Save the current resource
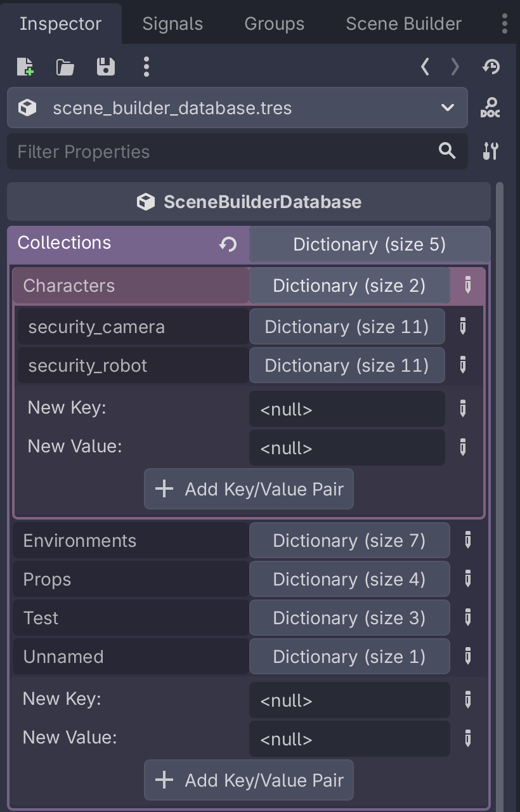This screenshot has width=520, height=812. [x=106, y=66]
